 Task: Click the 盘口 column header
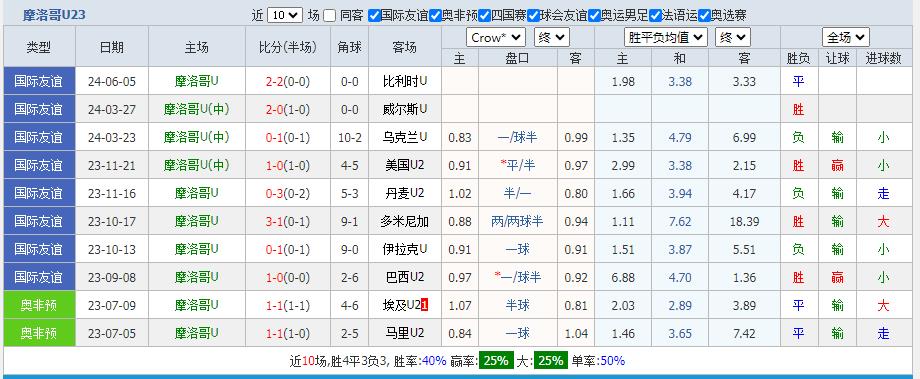pos(518,58)
